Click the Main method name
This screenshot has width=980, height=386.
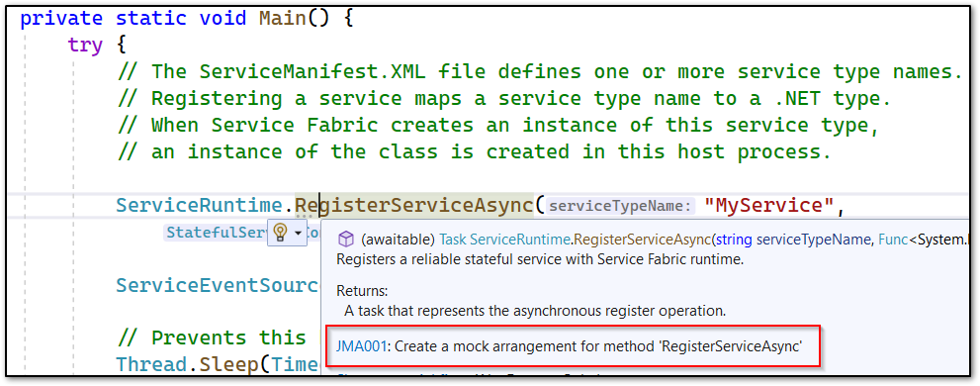pyautogui.click(x=283, y=18)
